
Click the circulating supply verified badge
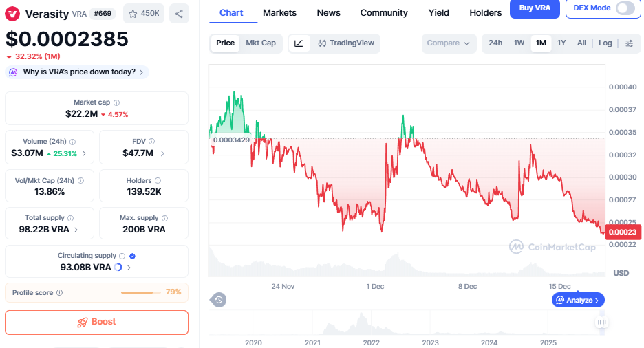(x=132, y=256)
